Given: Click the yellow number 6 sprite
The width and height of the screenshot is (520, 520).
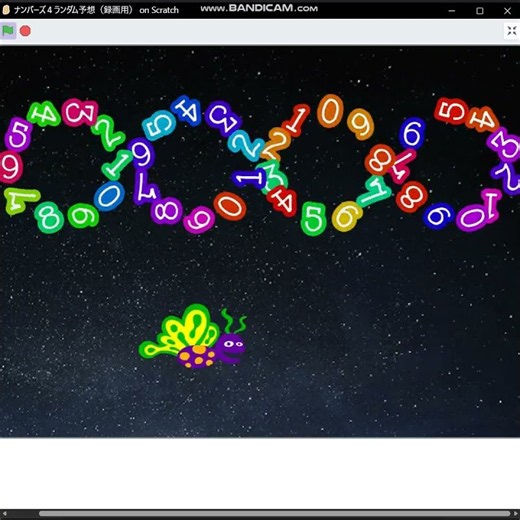Looking at the screenshot, I should (x=347, y=217).
